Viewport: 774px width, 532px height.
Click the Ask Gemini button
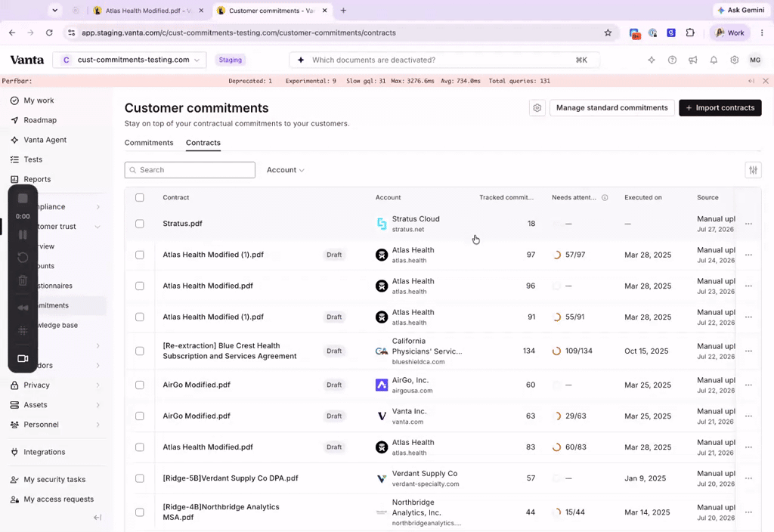741,10
